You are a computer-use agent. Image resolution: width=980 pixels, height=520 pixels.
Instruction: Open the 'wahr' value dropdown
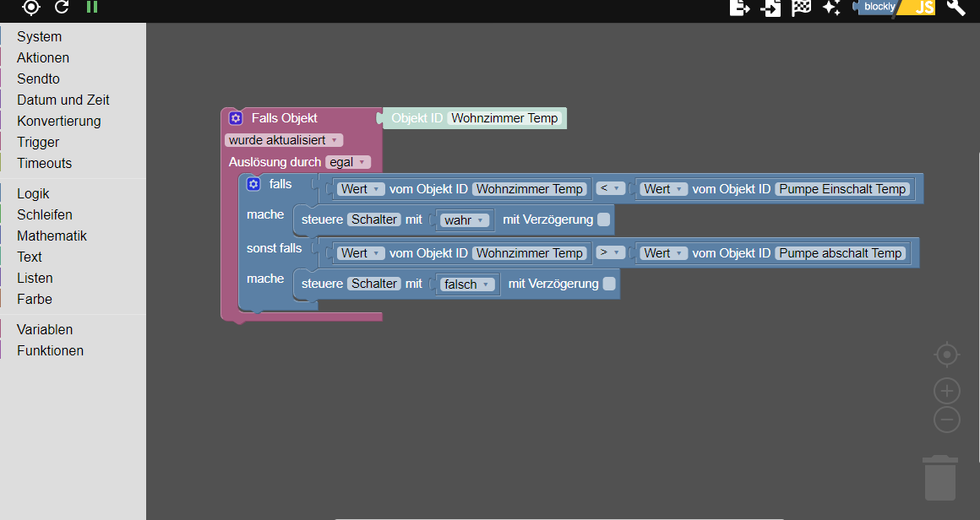pyautogui.click(x=465, y=220)
